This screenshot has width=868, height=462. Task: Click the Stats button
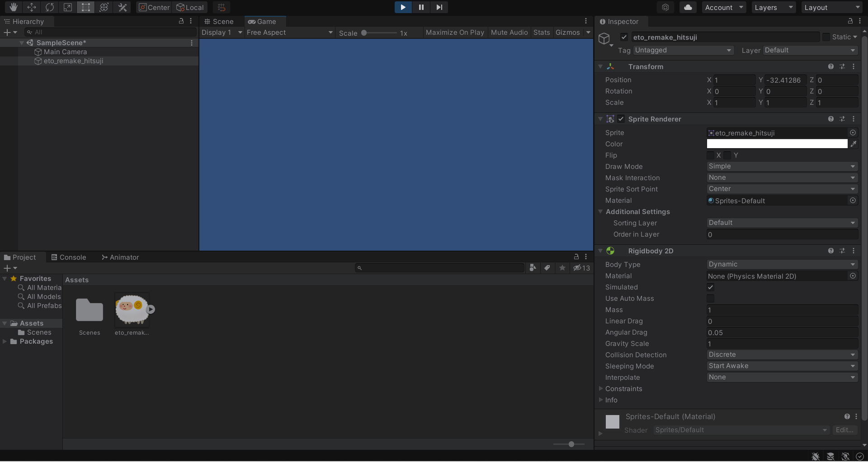[x=541, y=33]
